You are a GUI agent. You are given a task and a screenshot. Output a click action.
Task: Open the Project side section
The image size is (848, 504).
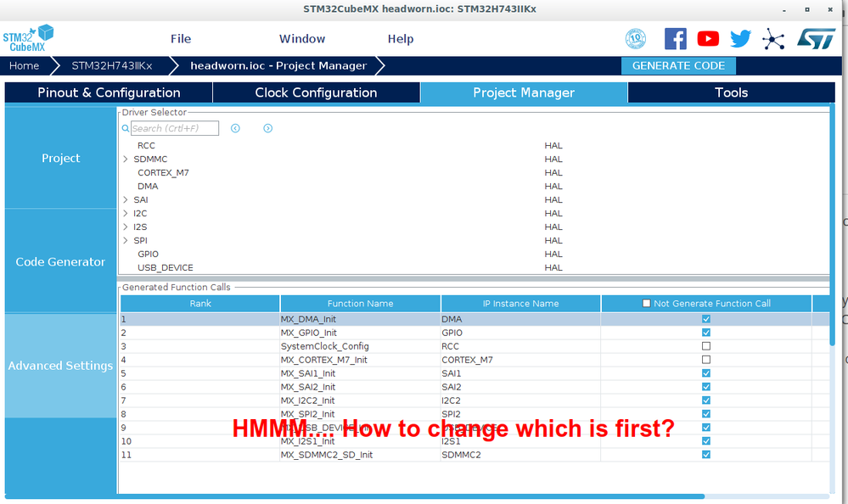point(60,158)
